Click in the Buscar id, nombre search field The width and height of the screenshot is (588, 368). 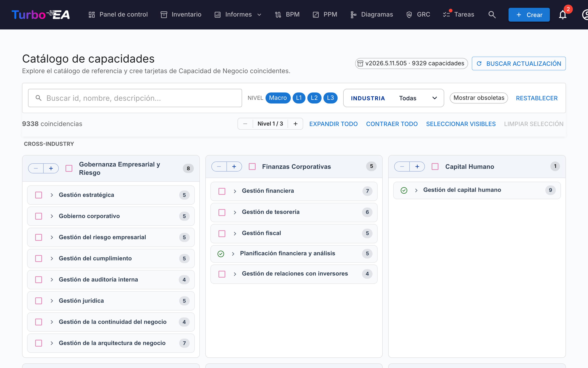click(x=135, y=98)
